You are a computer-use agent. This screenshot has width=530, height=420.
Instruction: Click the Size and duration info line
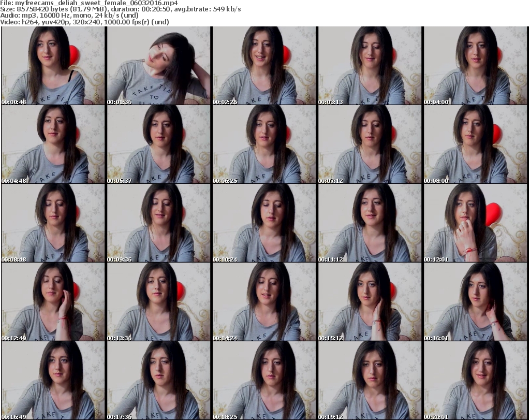click(120, 9)
